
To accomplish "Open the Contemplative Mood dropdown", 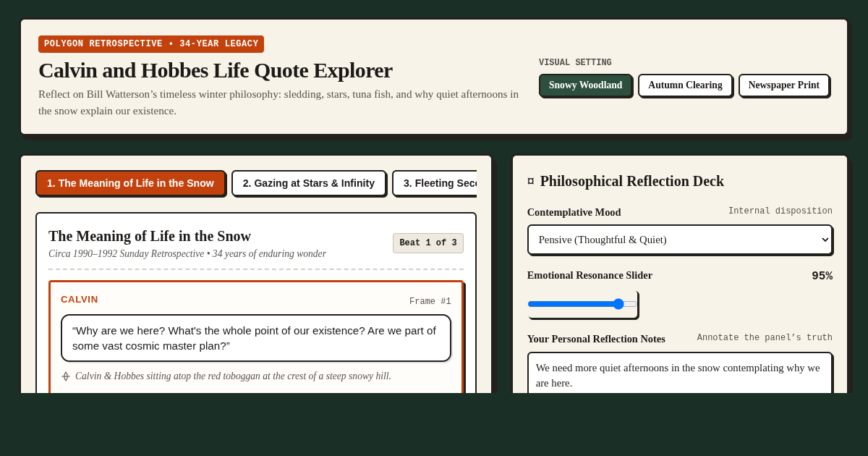I will click(x=680, y=240).
